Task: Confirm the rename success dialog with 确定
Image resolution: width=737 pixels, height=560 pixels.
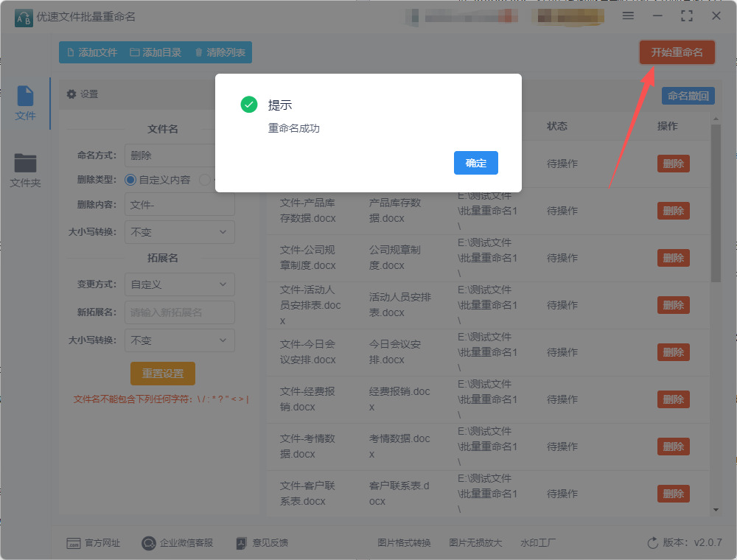Action: click(475, 163)
